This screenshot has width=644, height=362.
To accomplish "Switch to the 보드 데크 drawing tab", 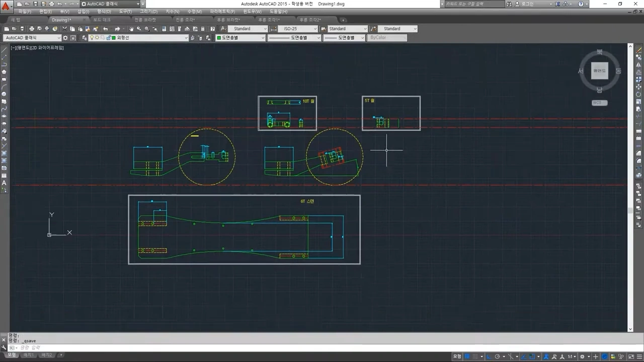I will point(102,20).
